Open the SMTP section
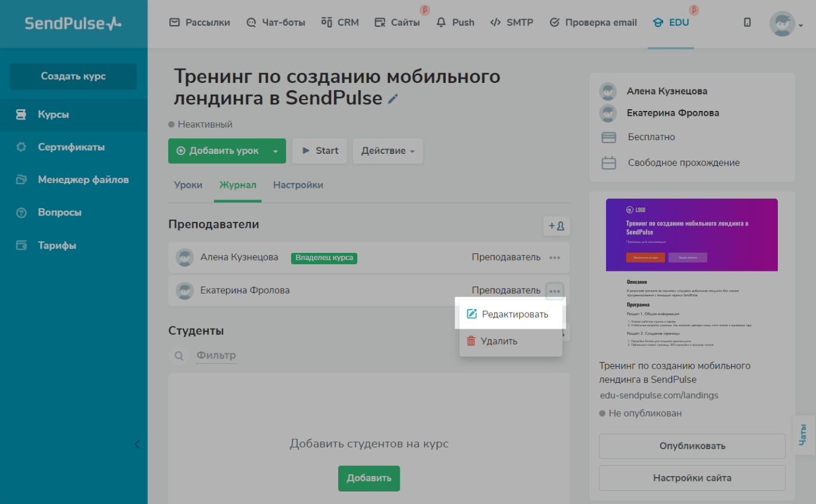This screenshot has height=504, width=816. click(511, 23)
